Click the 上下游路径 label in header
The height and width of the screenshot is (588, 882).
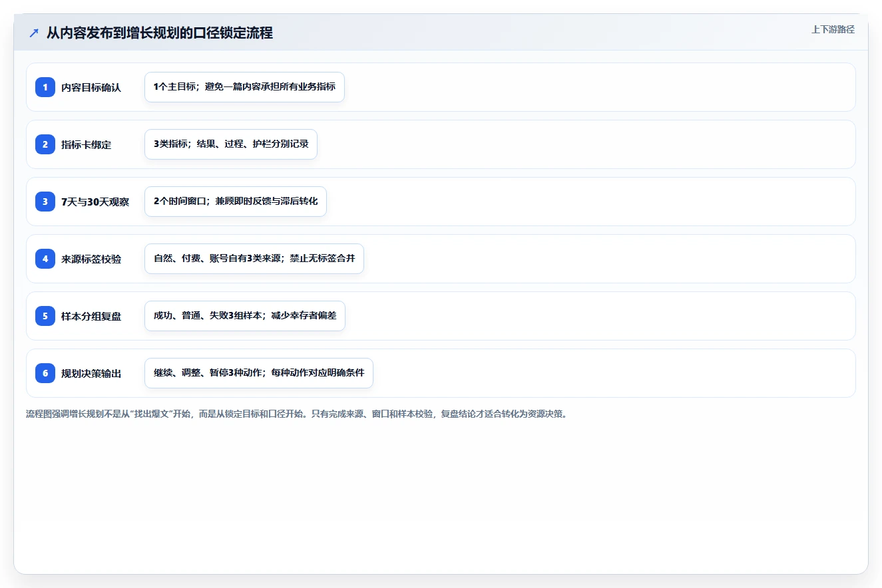(833, 29)
